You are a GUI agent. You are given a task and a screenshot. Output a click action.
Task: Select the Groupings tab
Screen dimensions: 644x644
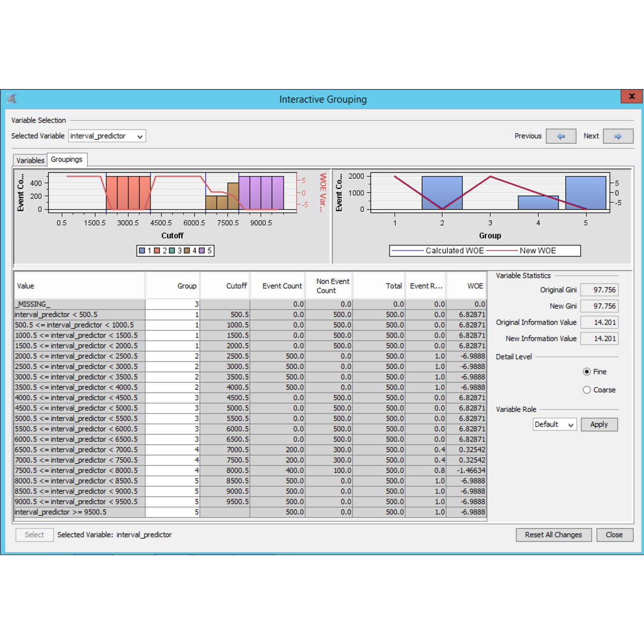(66, 159)
